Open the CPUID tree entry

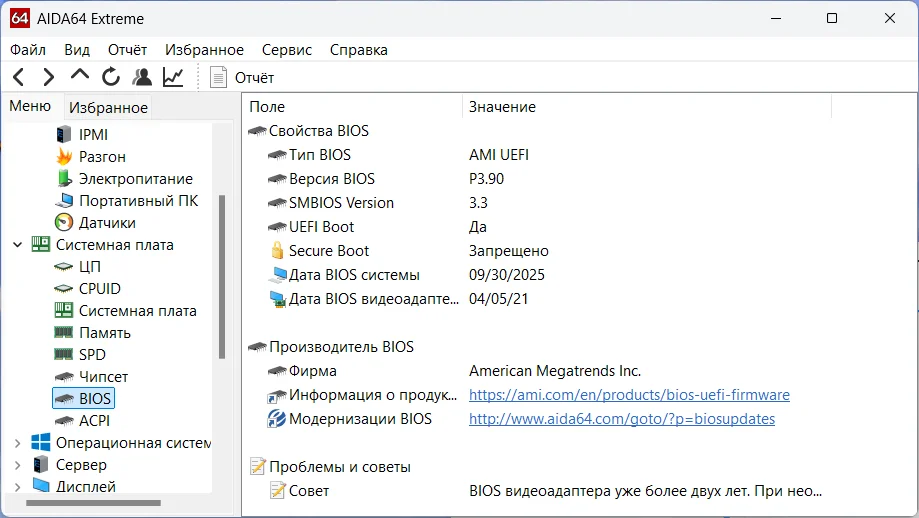click(100, 289)
